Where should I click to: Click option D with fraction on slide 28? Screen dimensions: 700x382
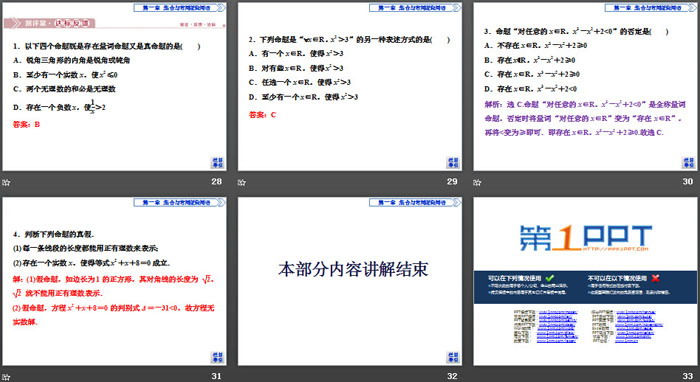(x=59, y=107)
